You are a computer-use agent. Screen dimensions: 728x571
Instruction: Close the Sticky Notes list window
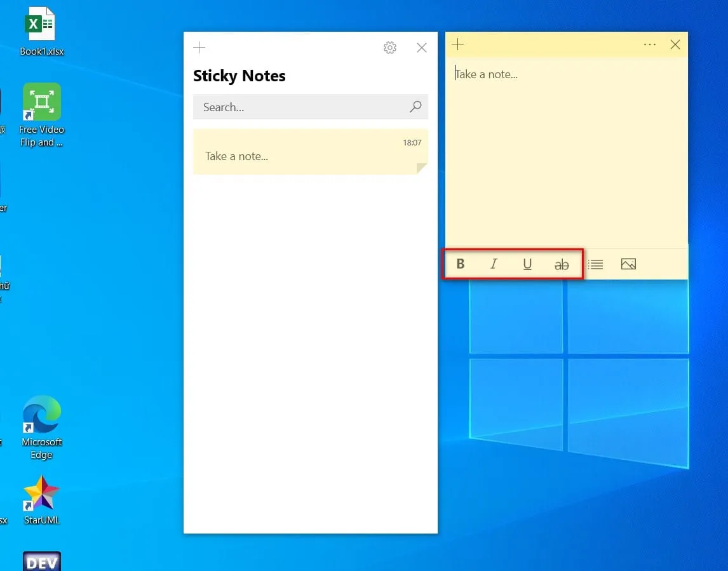(x=422, y=48)
